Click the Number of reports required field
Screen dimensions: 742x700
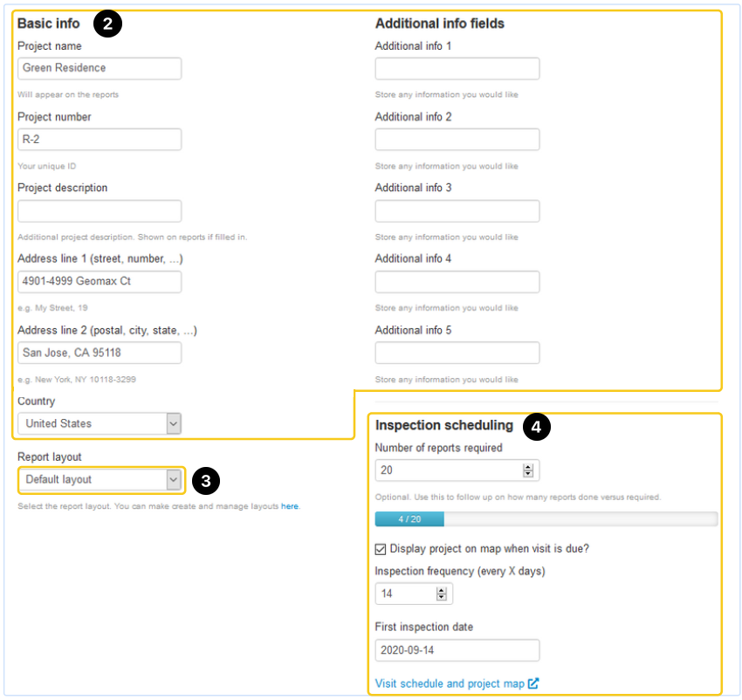pos(447,470)
